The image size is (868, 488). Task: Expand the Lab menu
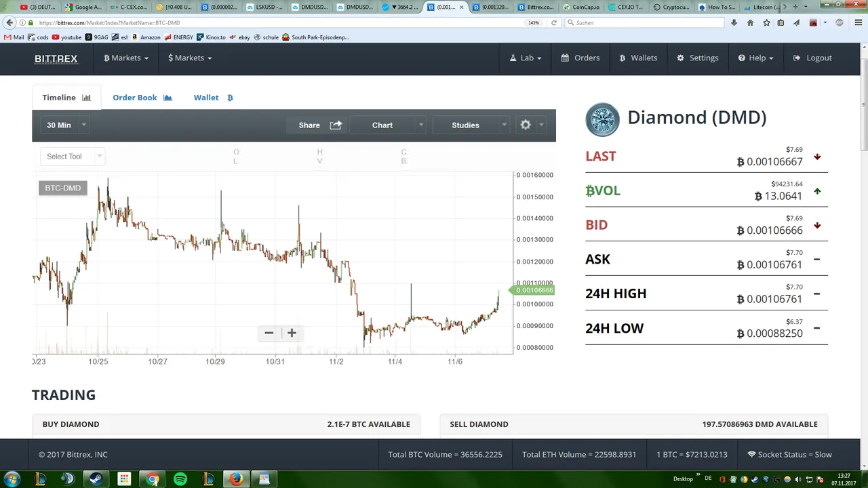526,58
